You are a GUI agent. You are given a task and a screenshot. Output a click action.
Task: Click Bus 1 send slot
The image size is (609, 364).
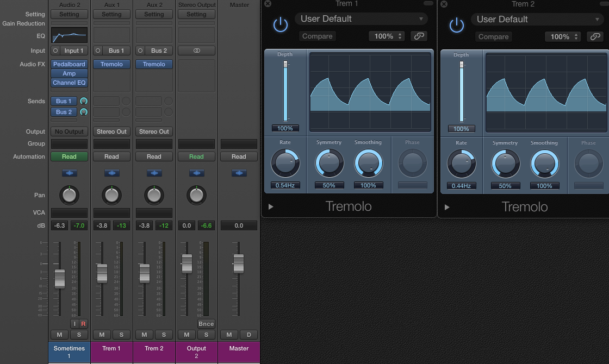(x=64, y=101)
